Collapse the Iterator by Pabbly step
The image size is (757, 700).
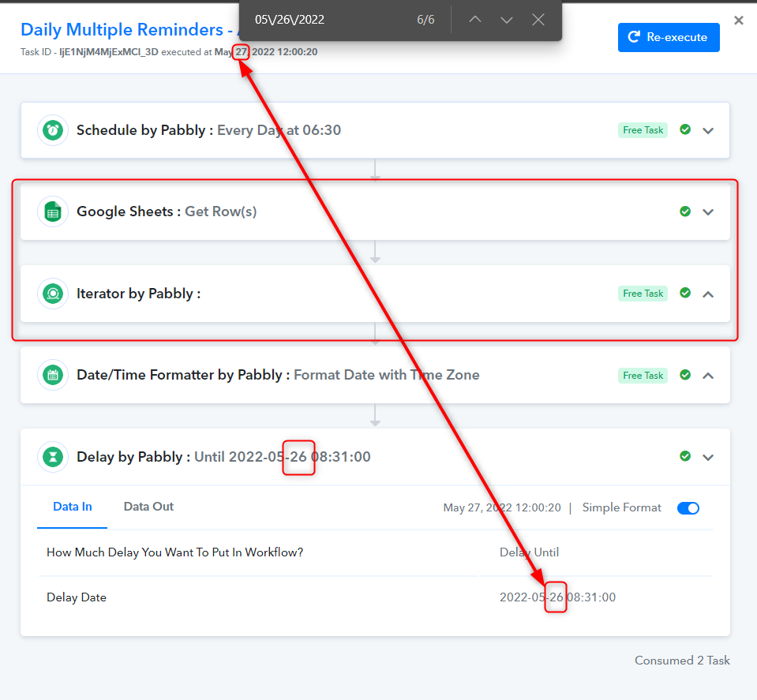click(708, 294)
